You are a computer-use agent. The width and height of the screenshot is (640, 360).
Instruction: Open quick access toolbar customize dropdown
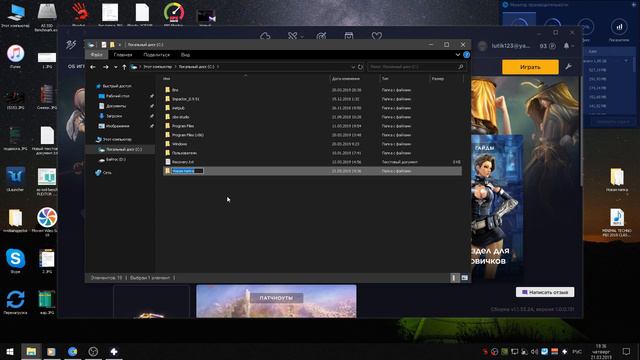click(x=120, y=44)
